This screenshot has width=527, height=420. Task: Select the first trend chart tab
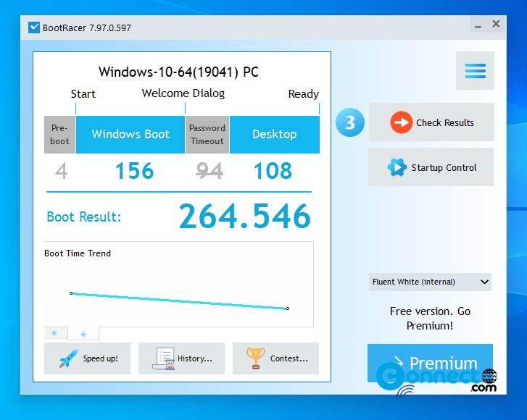pyautogui.click(x=55, y=333)
